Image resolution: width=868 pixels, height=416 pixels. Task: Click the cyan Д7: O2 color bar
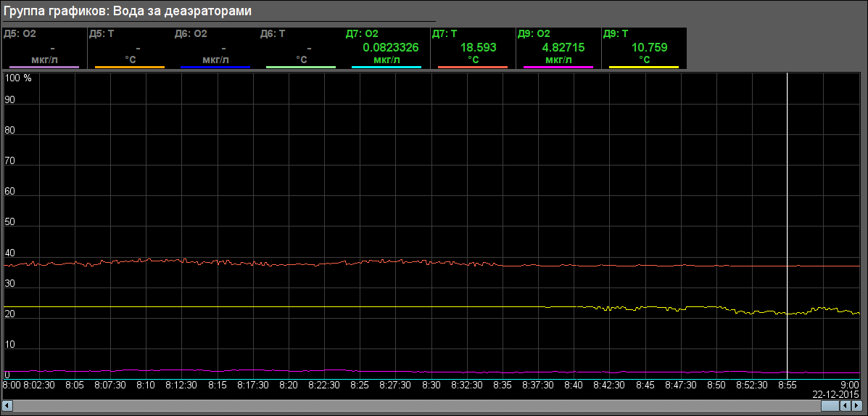[387, 67]
